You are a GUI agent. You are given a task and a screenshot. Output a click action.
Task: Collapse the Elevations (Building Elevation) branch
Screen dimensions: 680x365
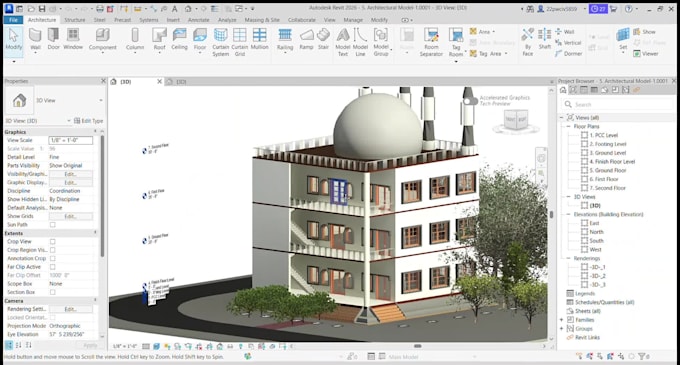569,214
